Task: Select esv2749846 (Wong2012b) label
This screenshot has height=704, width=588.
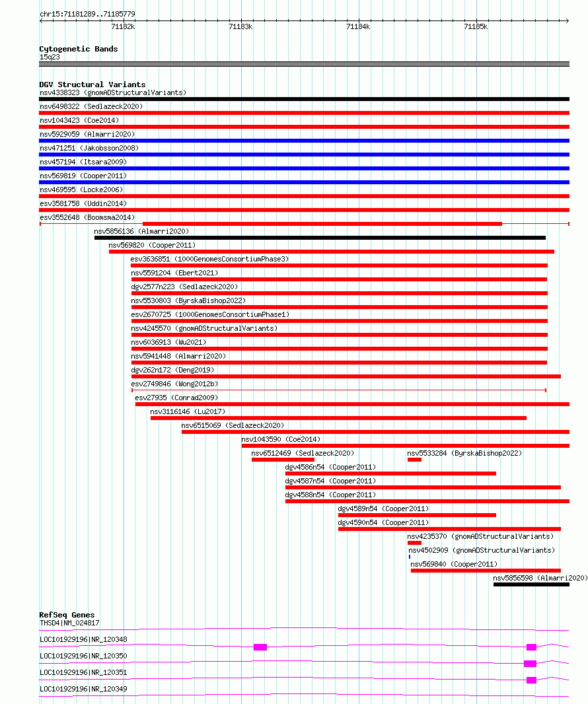Action: [174, 385]
